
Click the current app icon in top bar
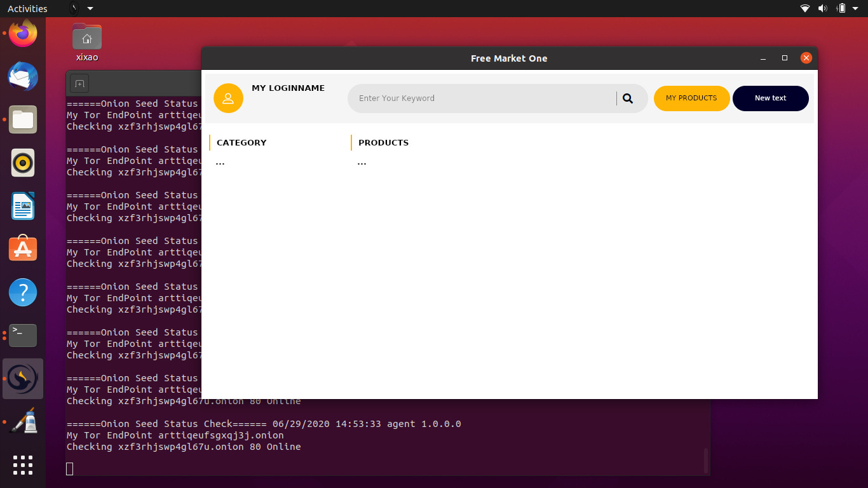tap(74, 8)
